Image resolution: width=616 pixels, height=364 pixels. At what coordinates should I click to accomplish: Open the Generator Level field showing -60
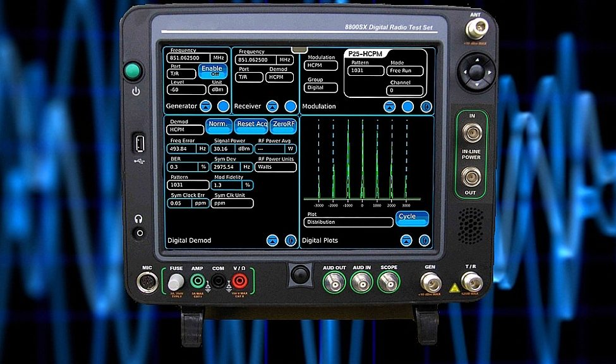pyautogui.click(x=186, y=90)
